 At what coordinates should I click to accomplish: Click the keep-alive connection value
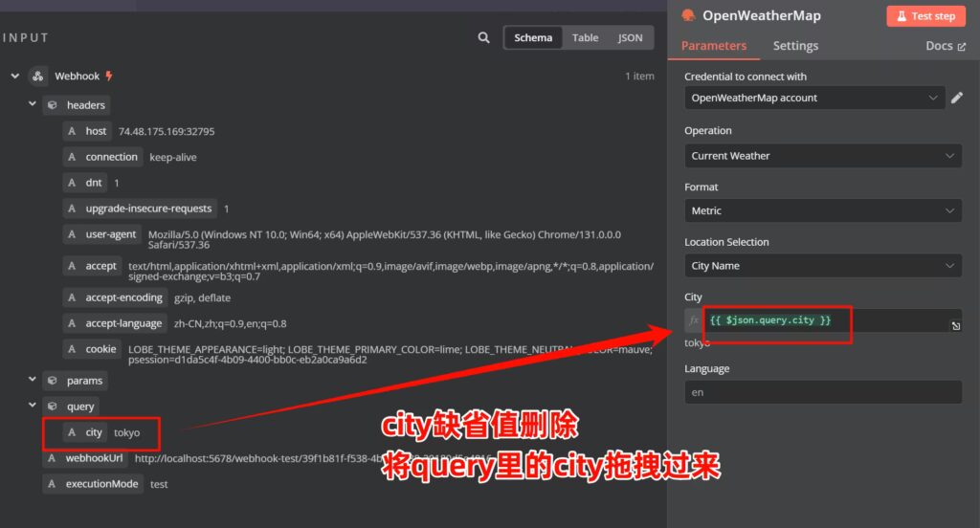(172, 158)
